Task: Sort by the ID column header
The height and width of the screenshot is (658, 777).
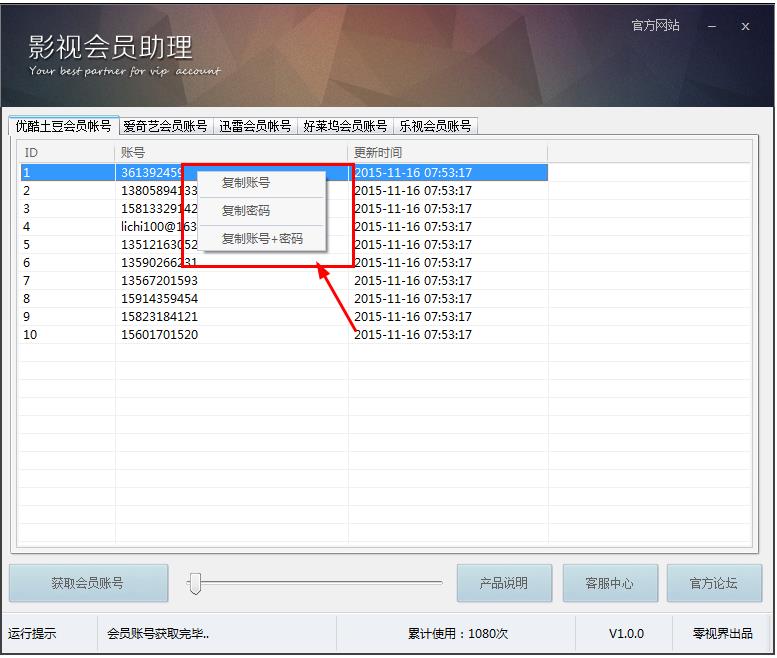Action: [x=66, y=153]
